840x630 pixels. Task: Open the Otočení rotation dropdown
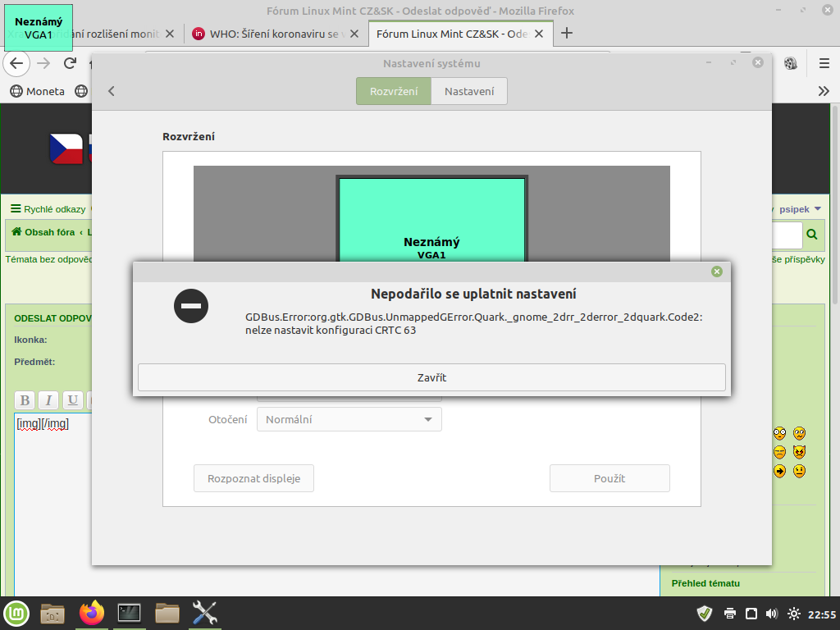(x=349, y=419)
